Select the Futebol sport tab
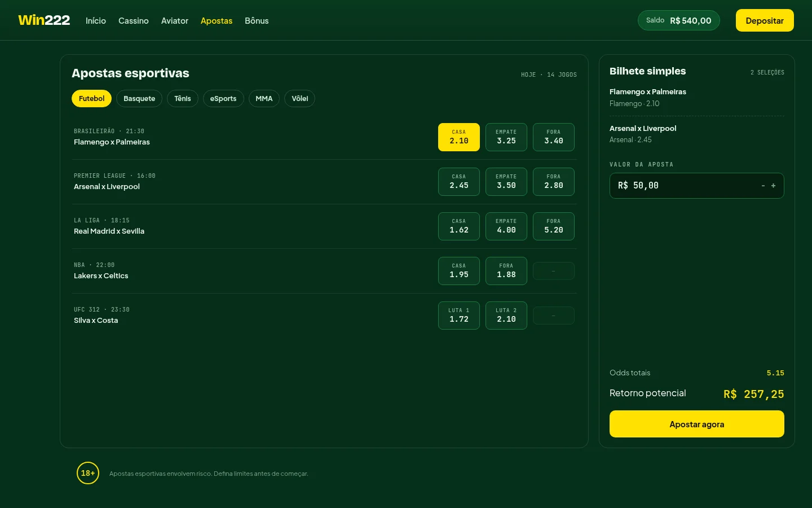812x508 pixels. tap(91, 98)
